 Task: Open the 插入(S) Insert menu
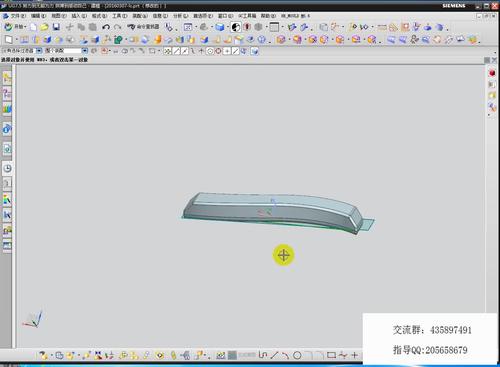(79, 16)
